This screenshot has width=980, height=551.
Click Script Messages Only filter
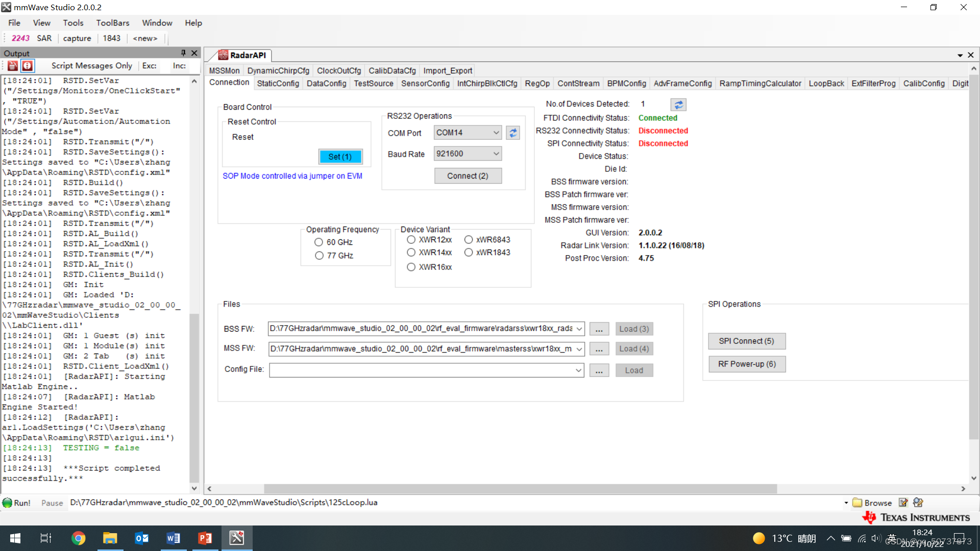(92, 66)
